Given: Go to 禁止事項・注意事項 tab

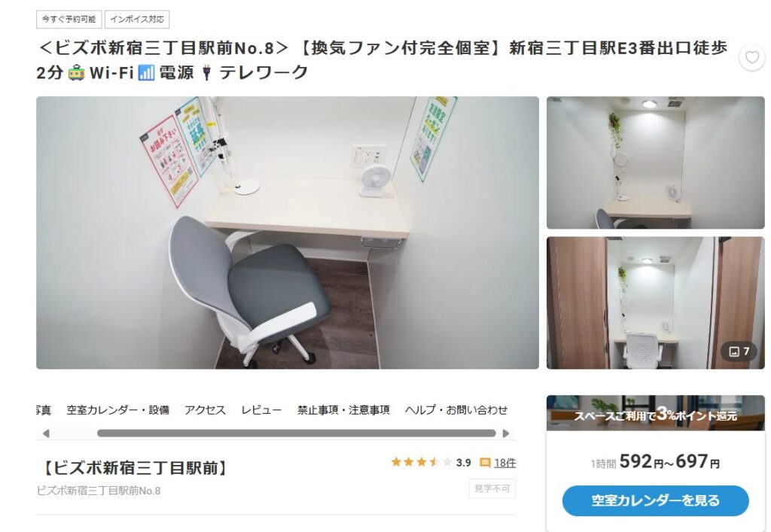Looking at the screenshot, I should click(343, 409).
